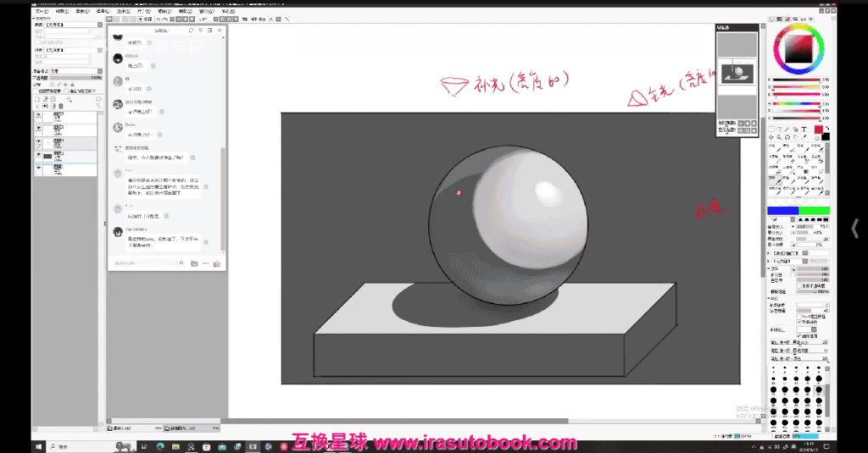
Task: Open folder icon in chat input bar
Action: coord(194,263)
